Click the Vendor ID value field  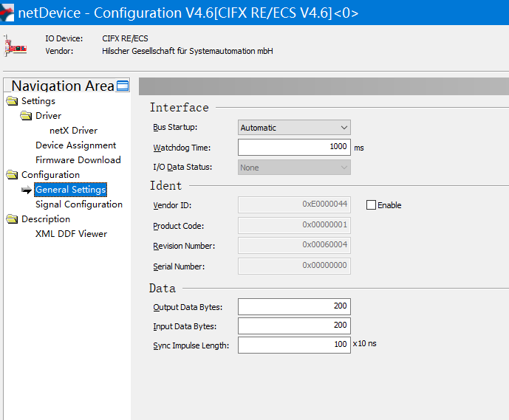coord(294,204)
